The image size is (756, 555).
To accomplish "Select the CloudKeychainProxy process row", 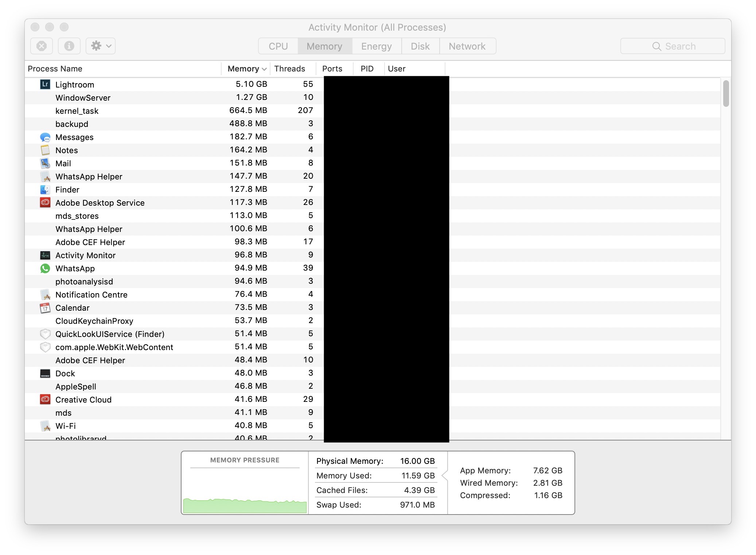I will [373, 321].
